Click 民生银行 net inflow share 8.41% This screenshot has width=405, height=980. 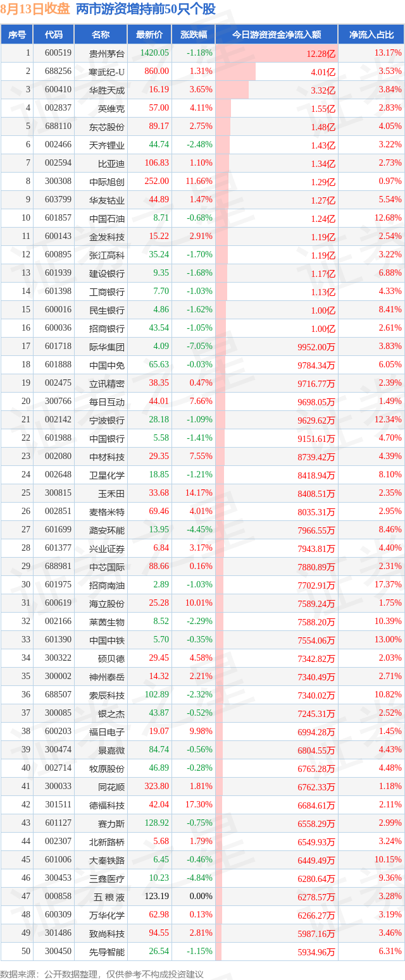pos(389,310)
